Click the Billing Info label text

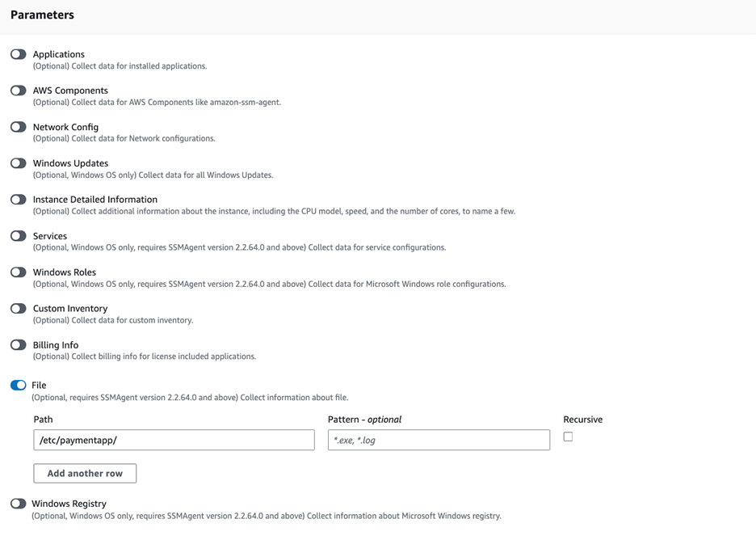point(56,345)
